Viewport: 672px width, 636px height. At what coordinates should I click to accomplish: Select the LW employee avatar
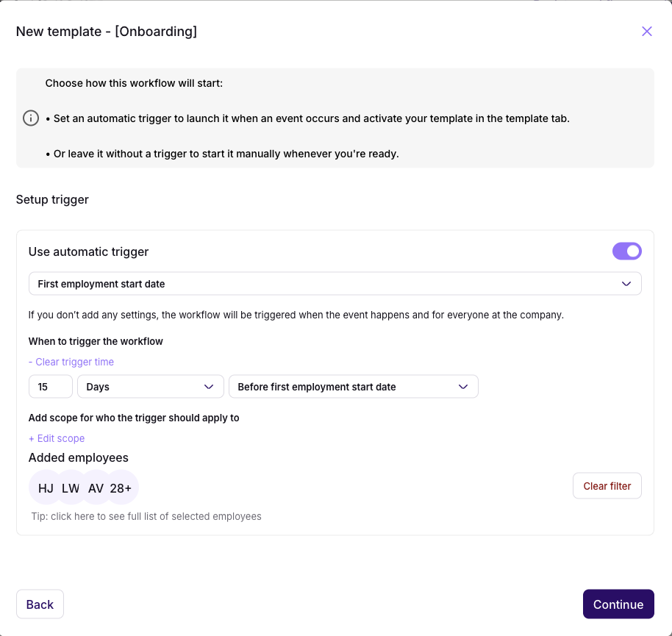71,488
